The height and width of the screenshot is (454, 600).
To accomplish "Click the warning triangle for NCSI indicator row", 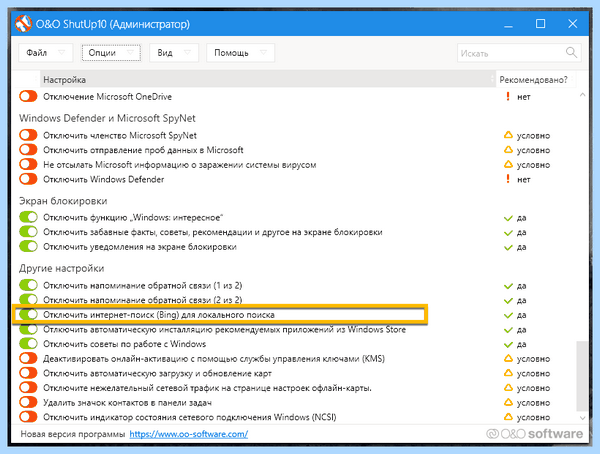I will (508, 417).
